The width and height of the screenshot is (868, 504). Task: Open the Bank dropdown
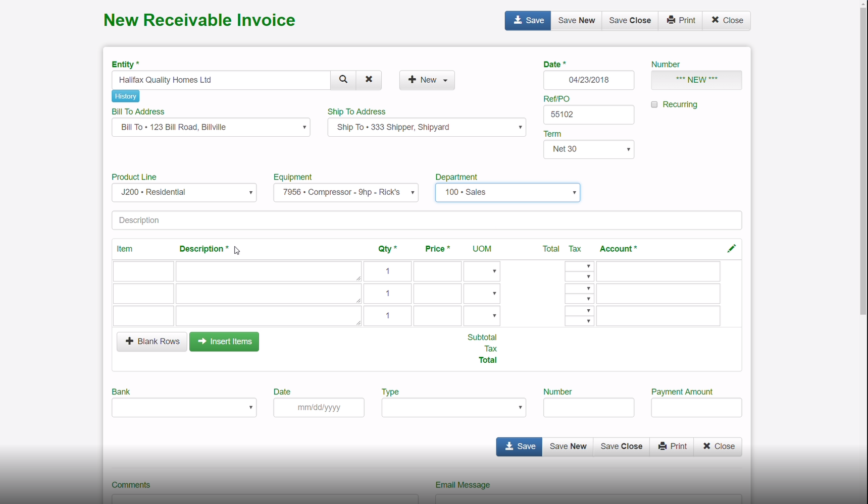[x=184, y=408]
